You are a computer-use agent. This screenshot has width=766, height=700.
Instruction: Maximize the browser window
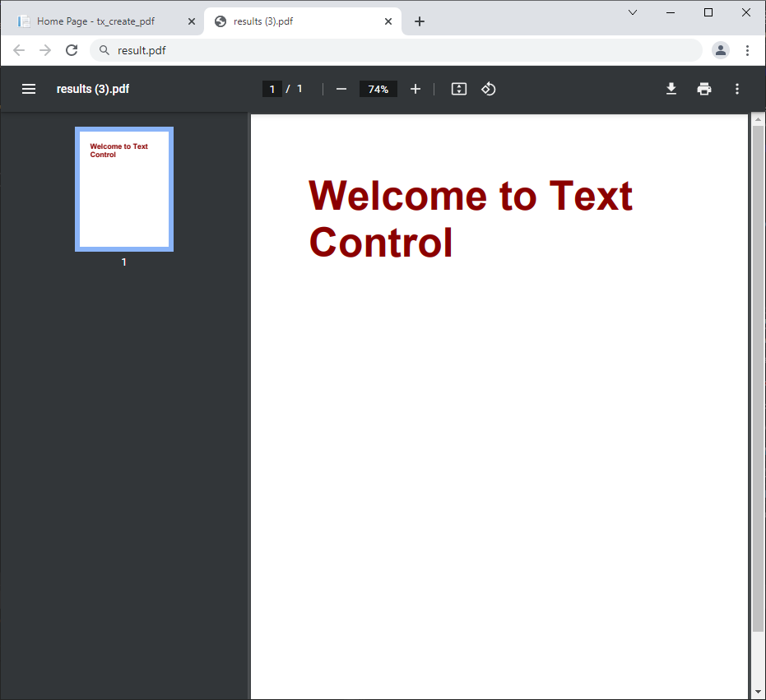click(x=708, y=12)
